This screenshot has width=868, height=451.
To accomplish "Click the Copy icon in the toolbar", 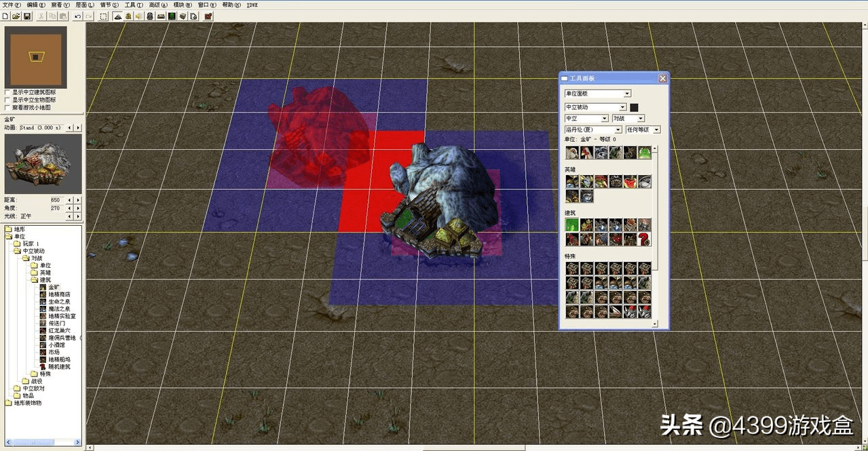I will click(x=53, y=16).
